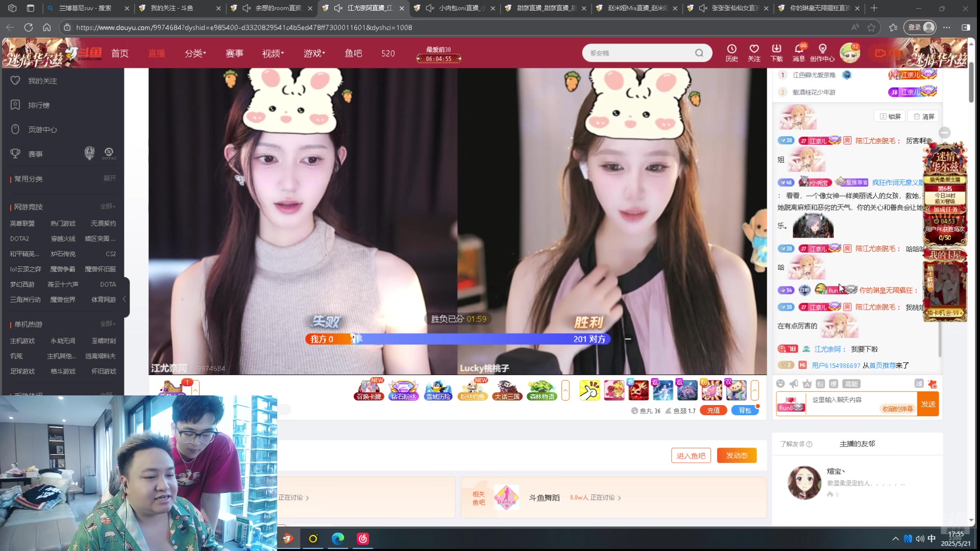The width and height of the screenshot is (980, 551).
Task: Select the yellow clapping-hand gift icon
Action: click(x=590, y=390)
